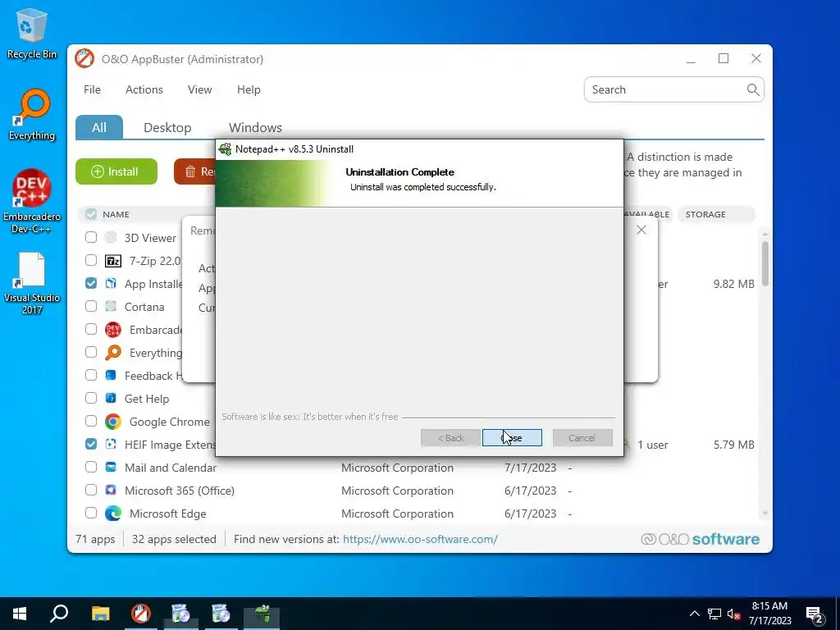Check the Google Chrome checkbox

pyautogui.click(x=91, y=422)
